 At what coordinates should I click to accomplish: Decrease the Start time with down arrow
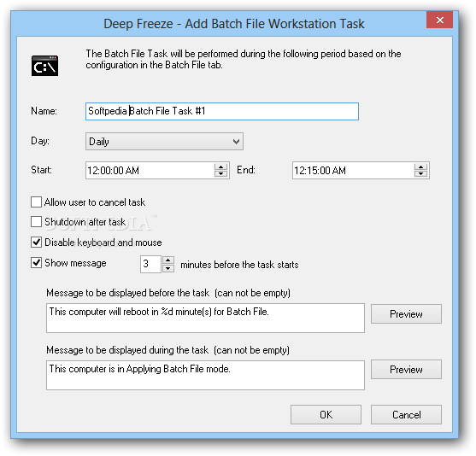click(221, 174)
